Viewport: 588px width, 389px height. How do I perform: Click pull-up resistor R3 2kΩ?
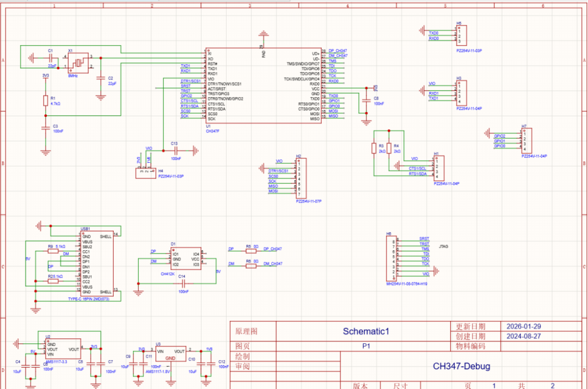374,149
